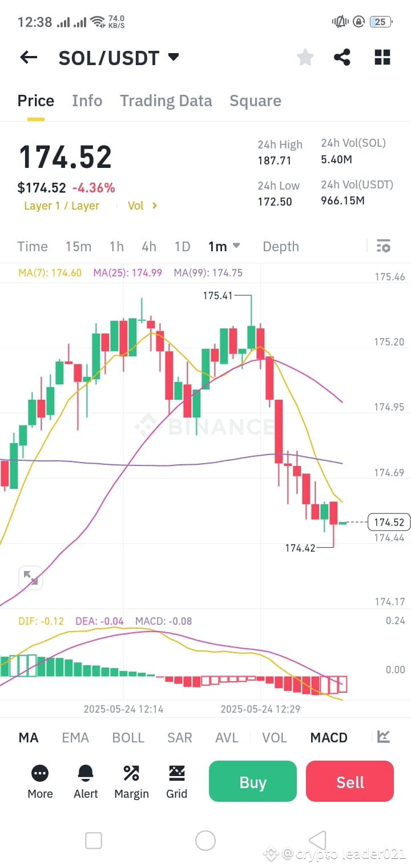Tap the back arrow to leave SOL/USDT
The image size is (411, 868).
coord(29,57)
